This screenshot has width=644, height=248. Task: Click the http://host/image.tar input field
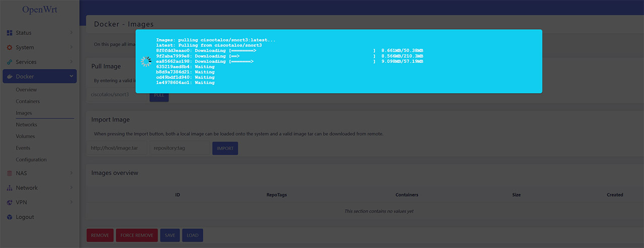(117, 148)
